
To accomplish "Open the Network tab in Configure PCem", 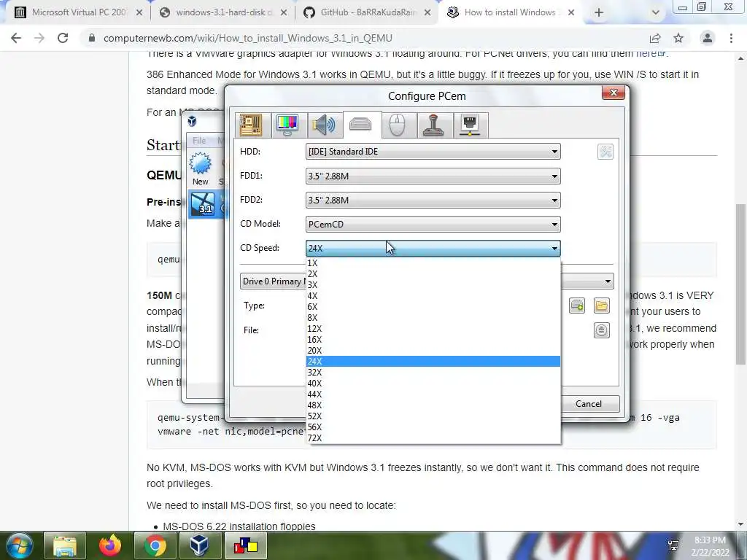I will click(471, 125).
